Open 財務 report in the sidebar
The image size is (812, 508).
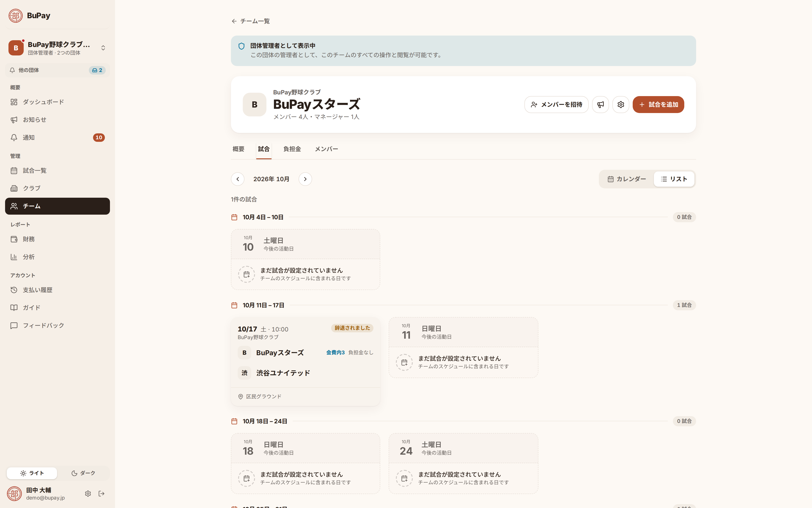click(57, 239)
